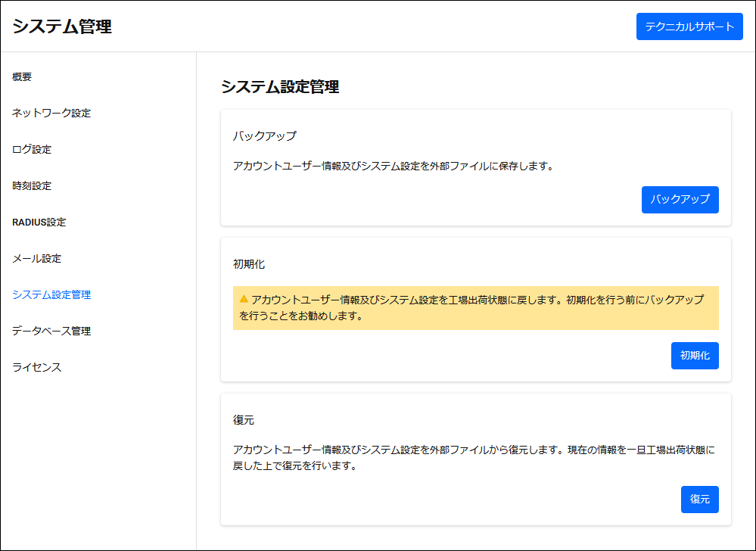This screenshot has width=756, height=551.
Task: Go to ライセンス page
Action: 37,367
